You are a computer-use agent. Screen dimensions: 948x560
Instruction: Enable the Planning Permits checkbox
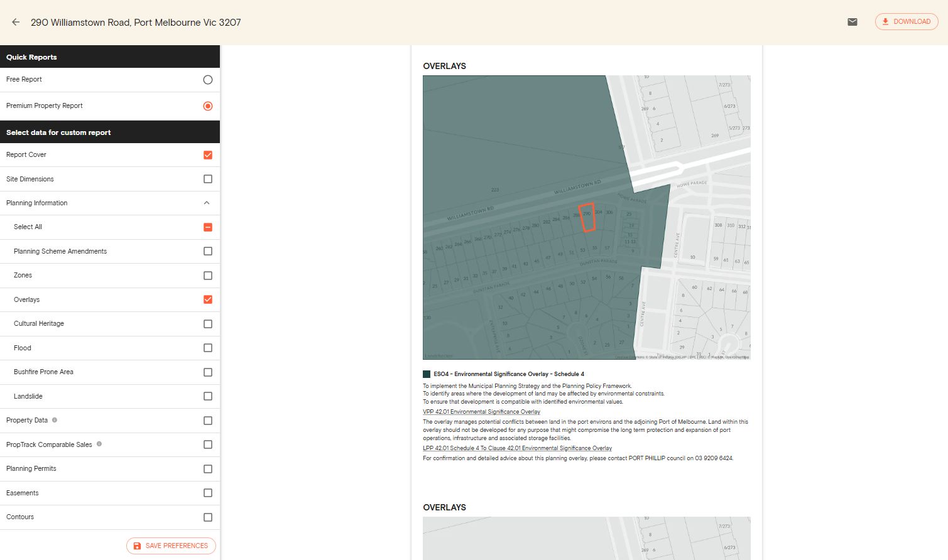208,469
